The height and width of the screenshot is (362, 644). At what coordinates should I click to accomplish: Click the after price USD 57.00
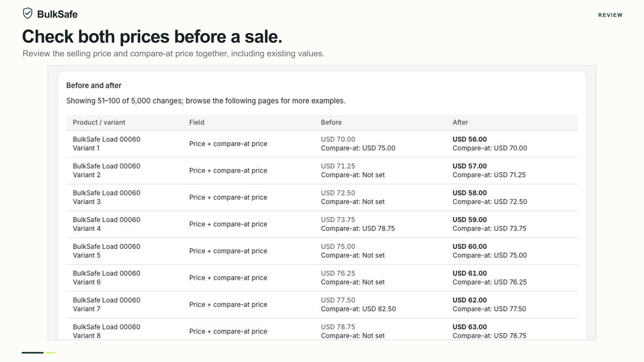click(x=470, y=166)
